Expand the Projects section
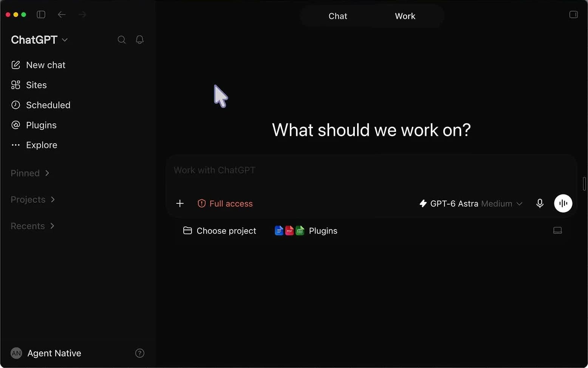 33,199
